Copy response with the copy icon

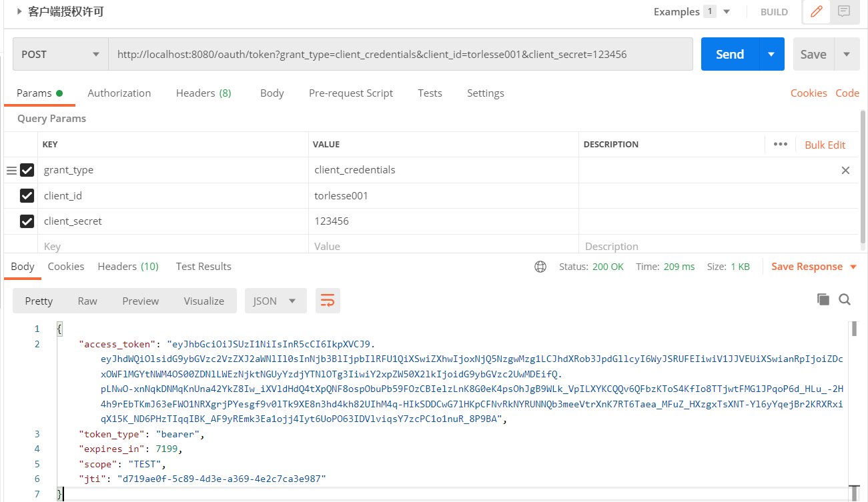coord(823,299)
